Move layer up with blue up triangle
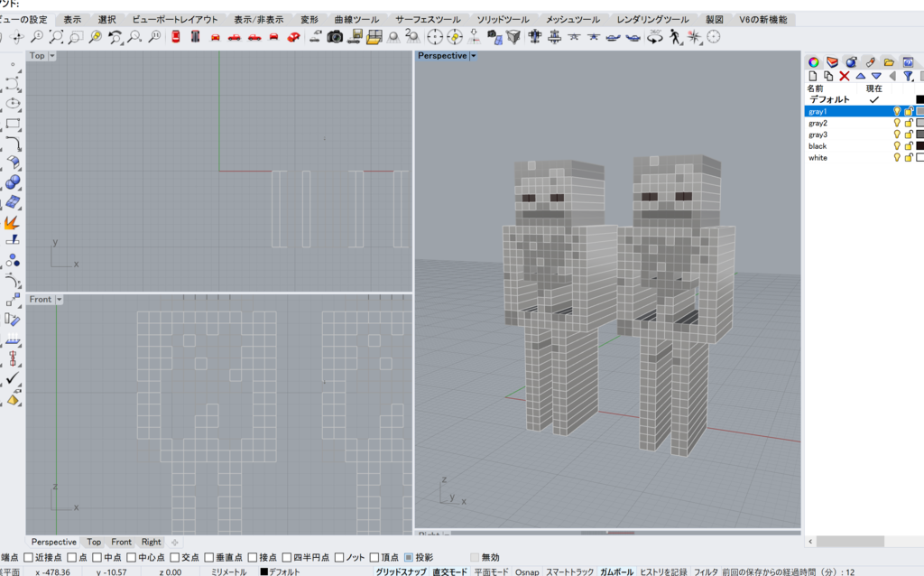Screen dimensions: 924x576 pyautogui.click(x=860, y=76)
